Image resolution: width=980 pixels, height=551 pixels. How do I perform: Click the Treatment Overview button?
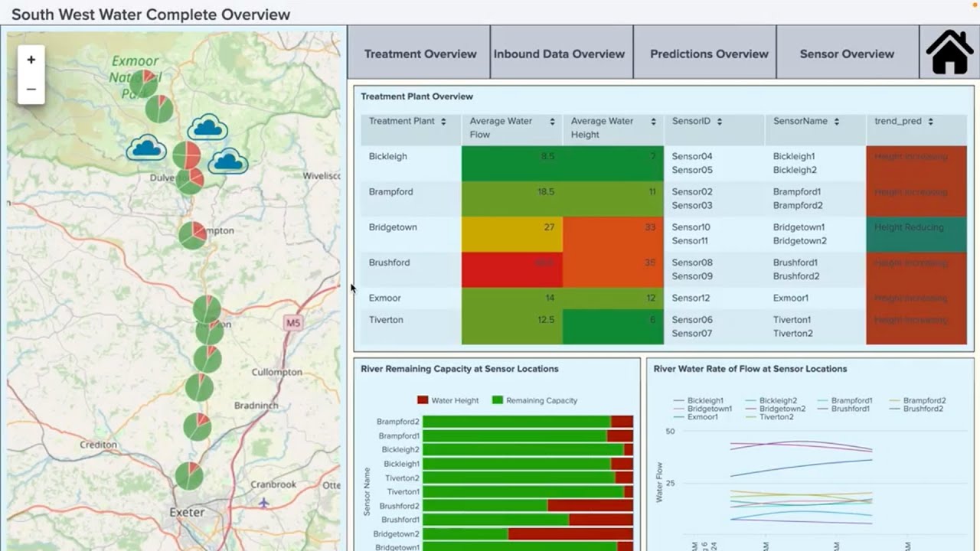pos(420,54)
